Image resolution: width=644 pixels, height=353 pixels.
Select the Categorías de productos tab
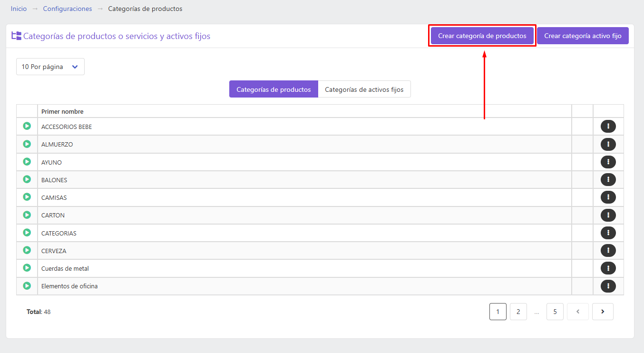pyautogui.click(x=273, y=89)
